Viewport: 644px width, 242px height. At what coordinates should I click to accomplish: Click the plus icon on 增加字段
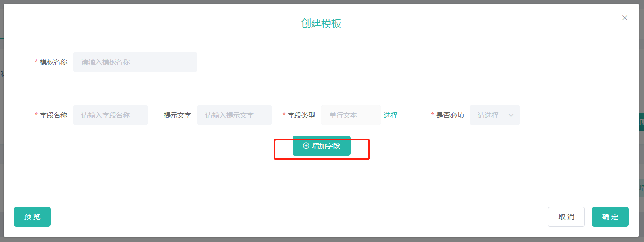[x=306, y=146]
